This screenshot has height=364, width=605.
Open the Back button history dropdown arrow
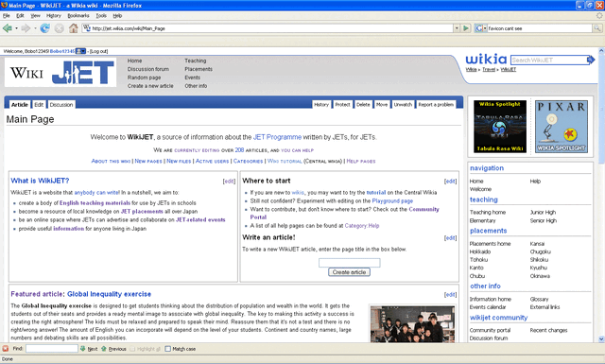click(16, 28)
